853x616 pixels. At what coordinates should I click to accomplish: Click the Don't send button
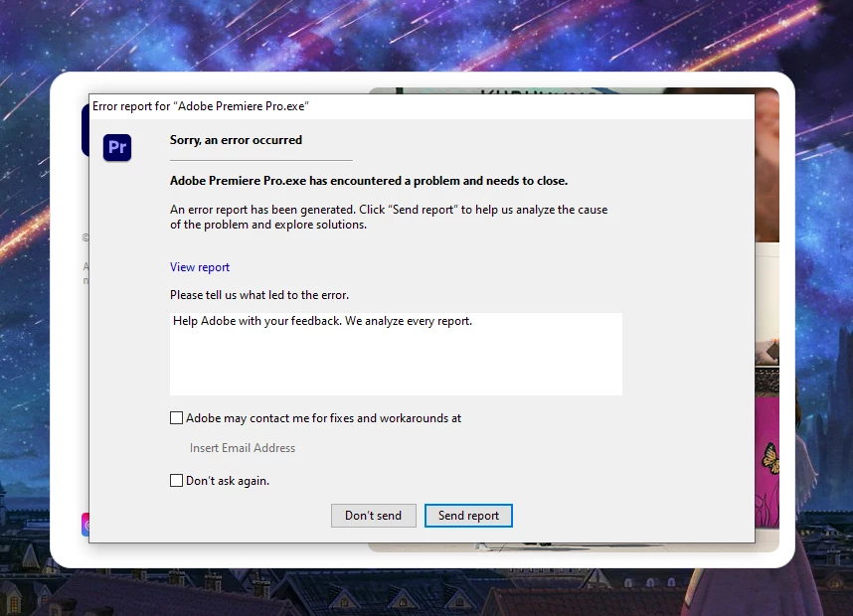[373, 516]
